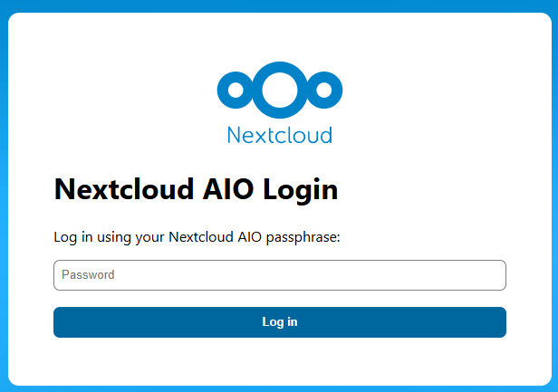Click the word "passphrase:" in the instruction

[313, 238]
